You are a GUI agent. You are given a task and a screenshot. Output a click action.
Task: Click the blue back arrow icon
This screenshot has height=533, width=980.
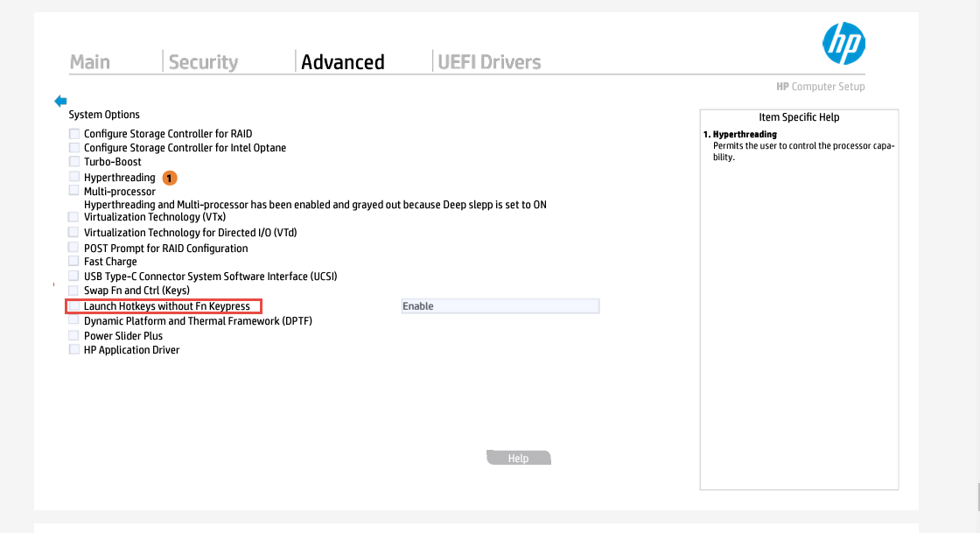pos(60,101)
